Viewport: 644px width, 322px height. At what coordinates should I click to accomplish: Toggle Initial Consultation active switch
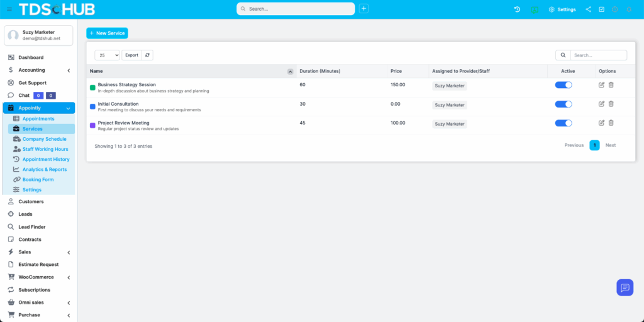[563, 104]
